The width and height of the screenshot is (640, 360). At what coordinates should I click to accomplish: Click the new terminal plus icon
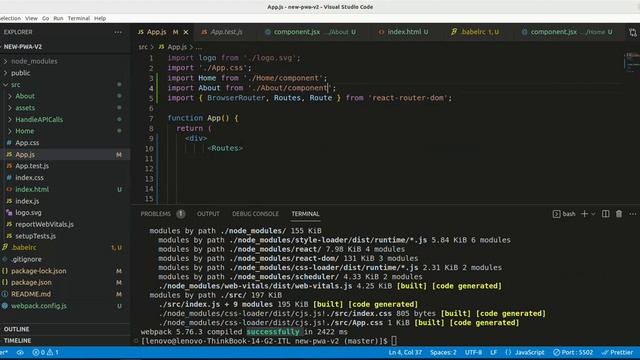(x=584, y=214)
